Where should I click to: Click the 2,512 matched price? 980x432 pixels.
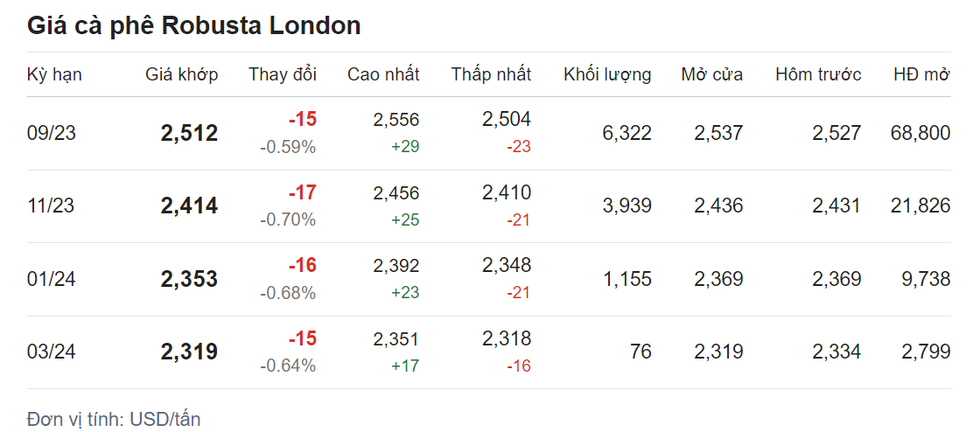[189, 133]
